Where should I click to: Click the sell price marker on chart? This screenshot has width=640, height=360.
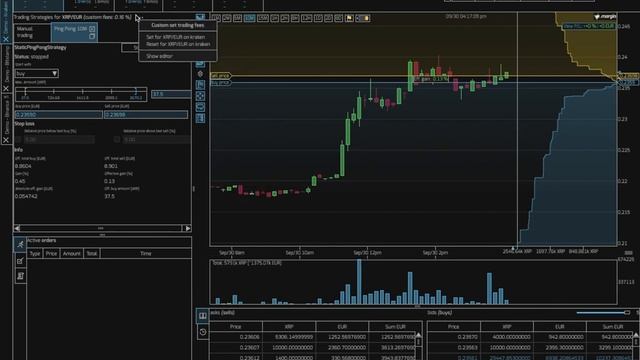[x=220, y=76]
